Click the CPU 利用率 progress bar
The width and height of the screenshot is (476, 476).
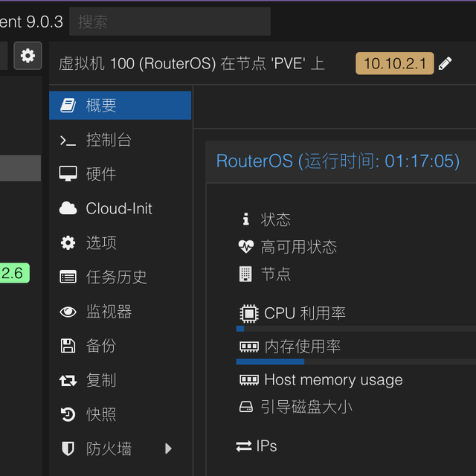356,329
